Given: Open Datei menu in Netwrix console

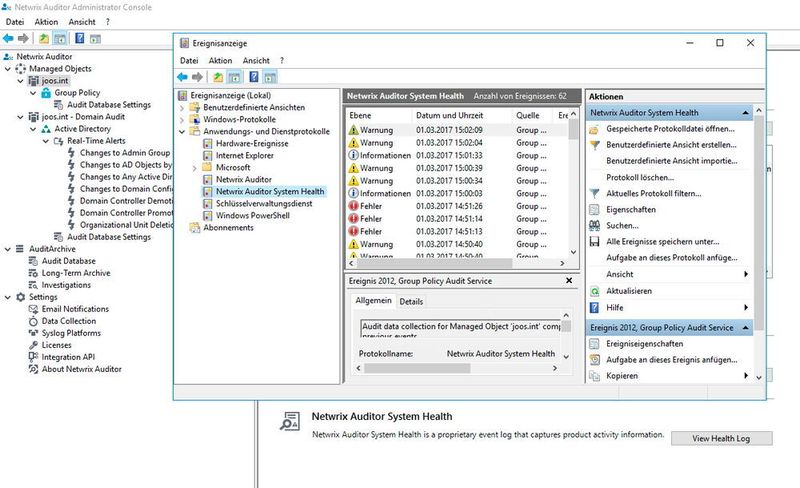Looking at the screenshot, I should point(15,22).
